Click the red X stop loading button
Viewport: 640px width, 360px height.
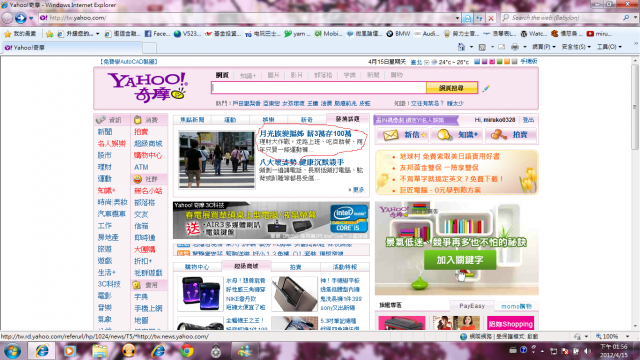491,18
